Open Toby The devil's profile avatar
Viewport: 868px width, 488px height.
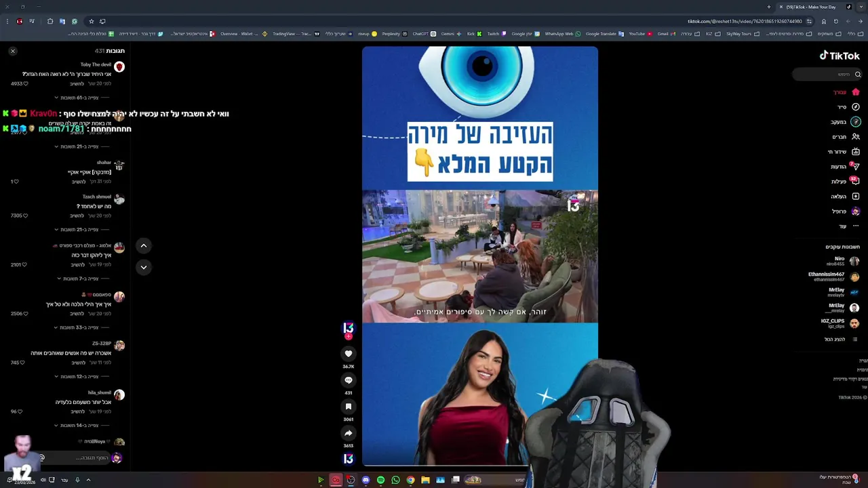click(x=119, y=66)
